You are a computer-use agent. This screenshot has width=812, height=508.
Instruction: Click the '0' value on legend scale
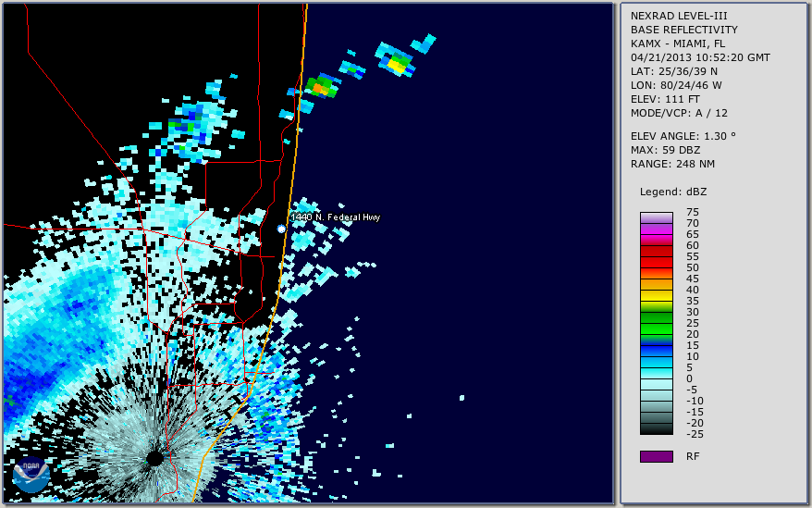point(689,378)
